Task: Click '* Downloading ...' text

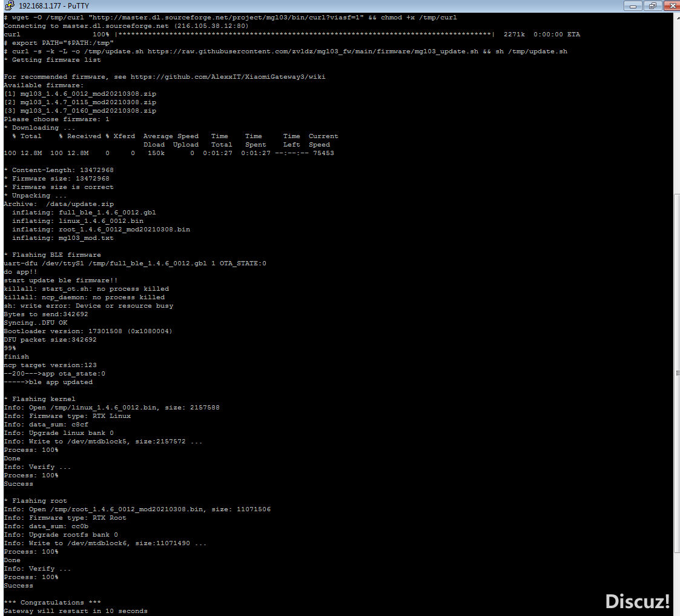Action: point(39,128)
